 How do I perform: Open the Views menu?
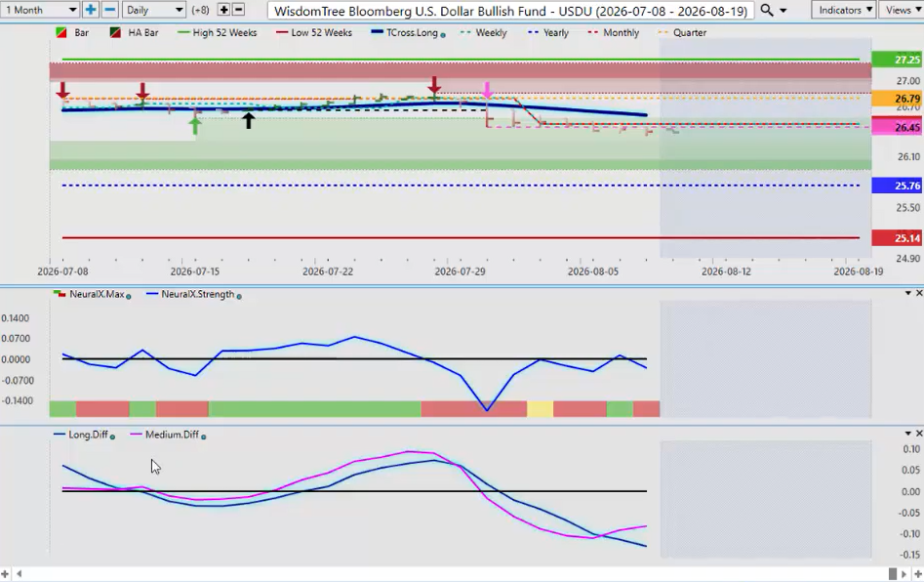point(902,10)
